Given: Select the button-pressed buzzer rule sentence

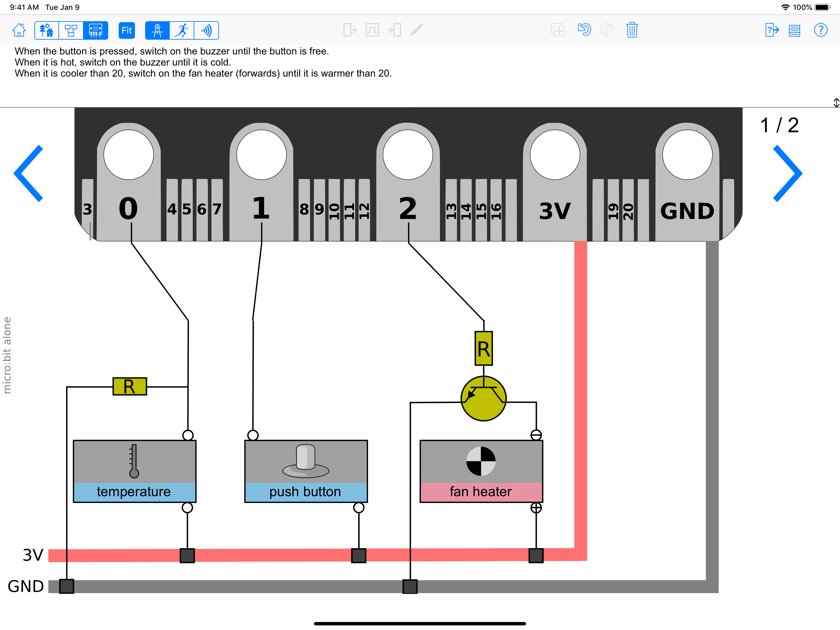Looking at the screenshot, I should click(172, 51).
